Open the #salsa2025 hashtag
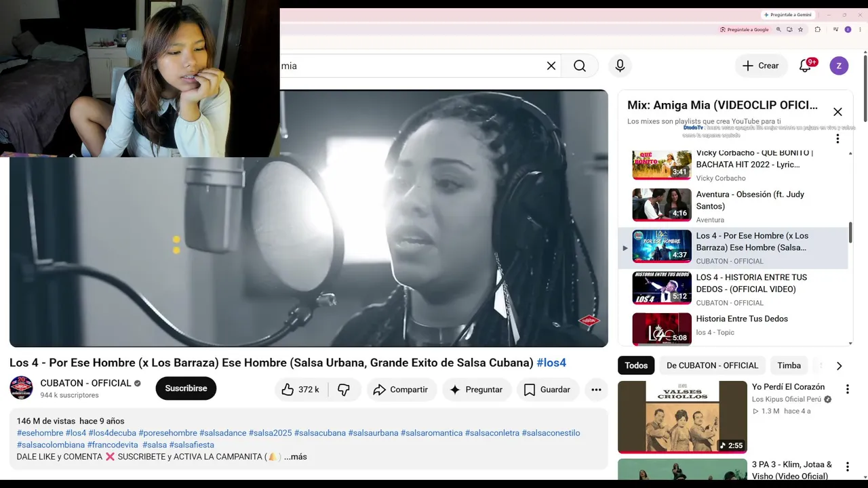 tap(270, 433)
